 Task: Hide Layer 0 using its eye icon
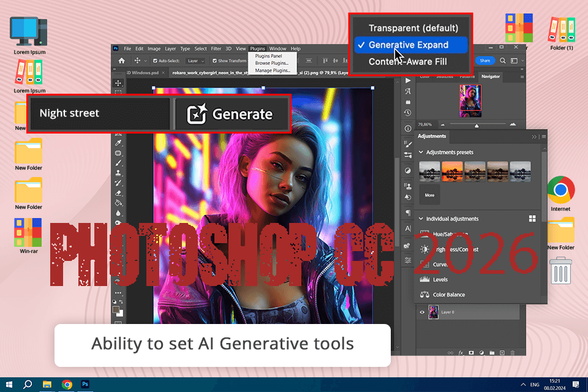tap(421, 312)
